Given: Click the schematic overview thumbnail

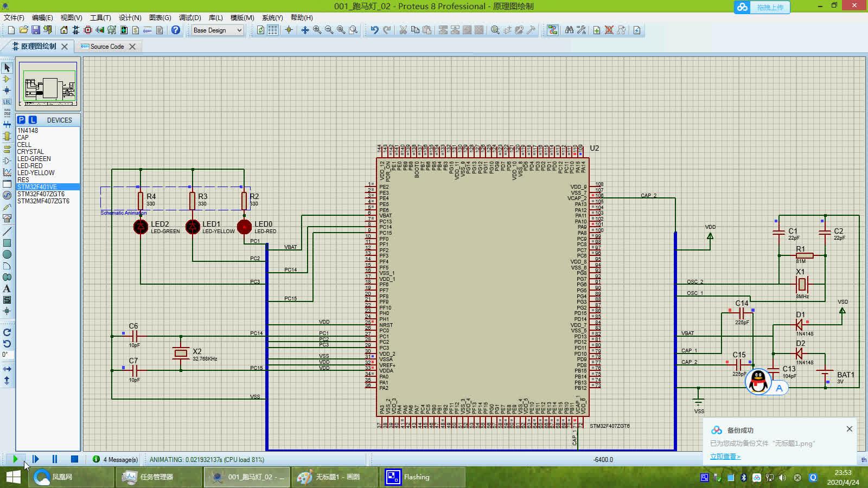Looking at the screenshot, I should 48,84.
